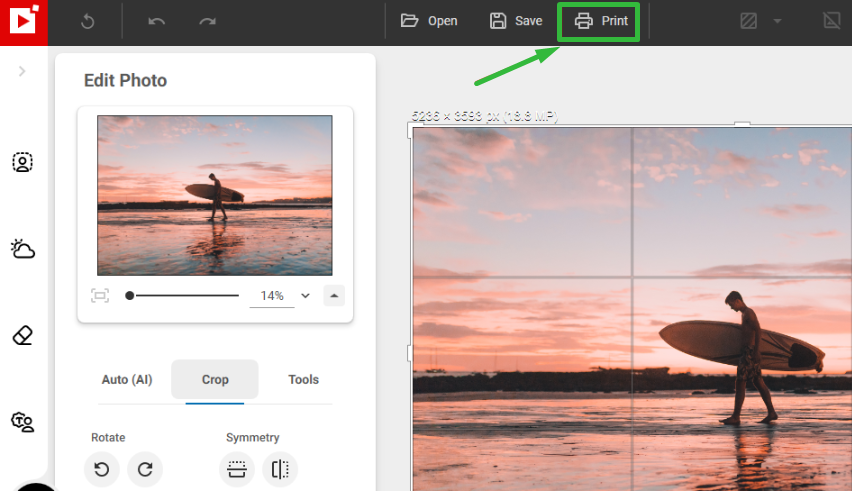Flip the photo horizontally

(x=280, y=469)
